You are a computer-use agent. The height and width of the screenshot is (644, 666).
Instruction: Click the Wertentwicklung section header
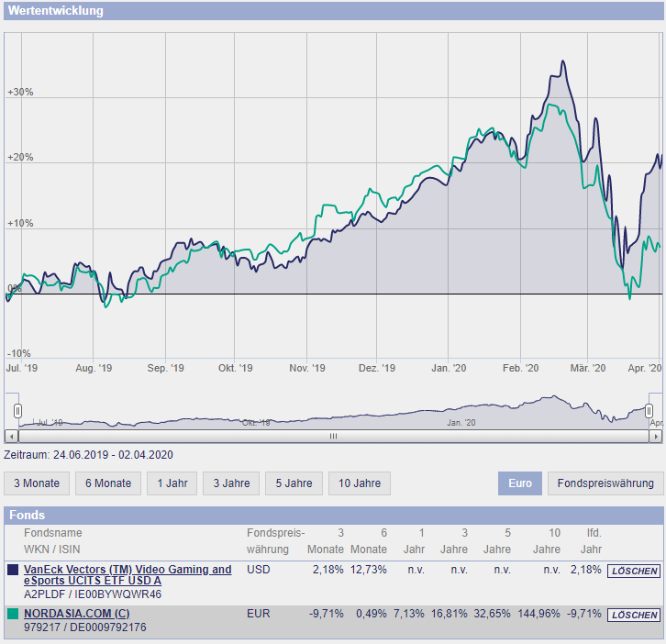(x=333, y=11)
